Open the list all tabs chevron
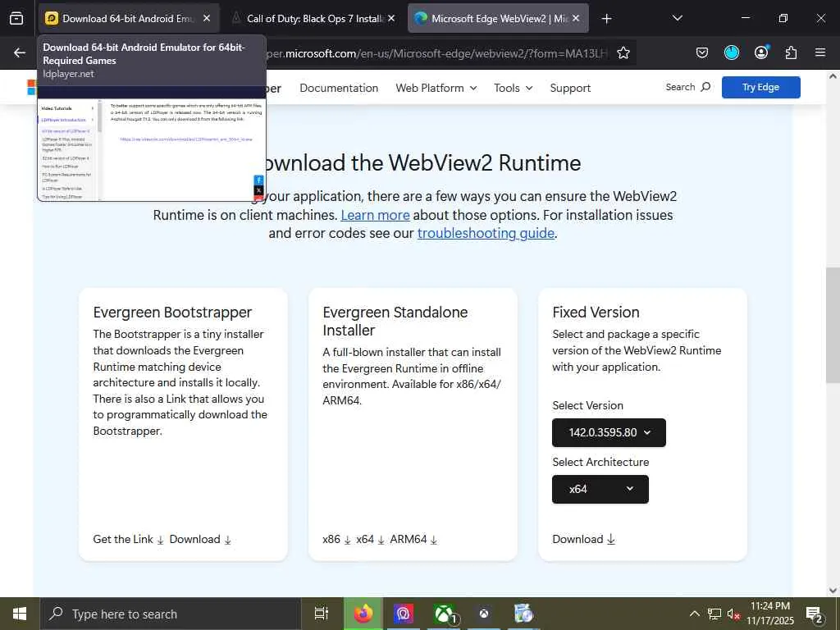The width and height of the screenshot is (840, 630). pyautogui.click(x=677, y=18)
